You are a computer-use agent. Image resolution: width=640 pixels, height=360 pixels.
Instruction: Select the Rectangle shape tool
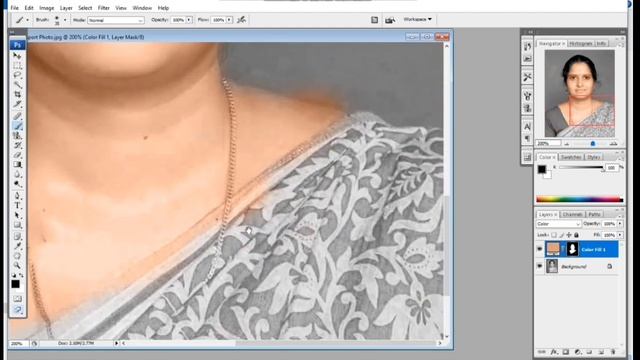point(17,225)
